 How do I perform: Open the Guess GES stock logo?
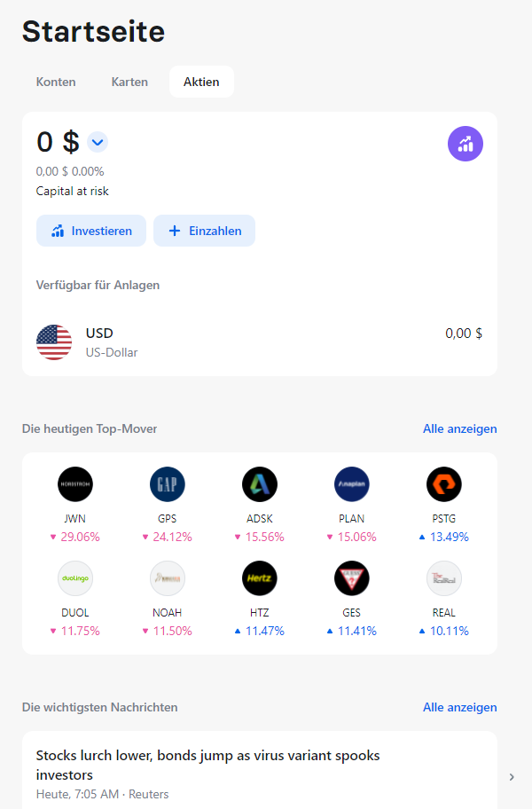coord(352,577)
